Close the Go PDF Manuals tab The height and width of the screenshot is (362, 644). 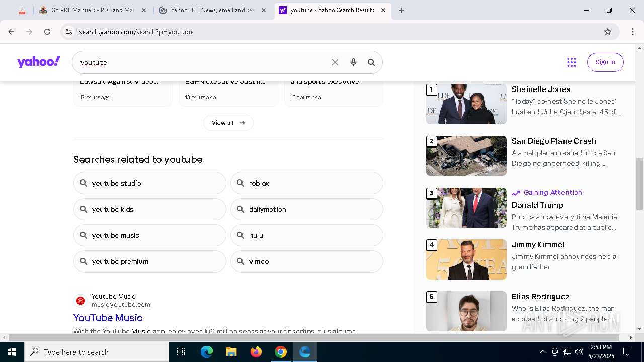point(143,10)
